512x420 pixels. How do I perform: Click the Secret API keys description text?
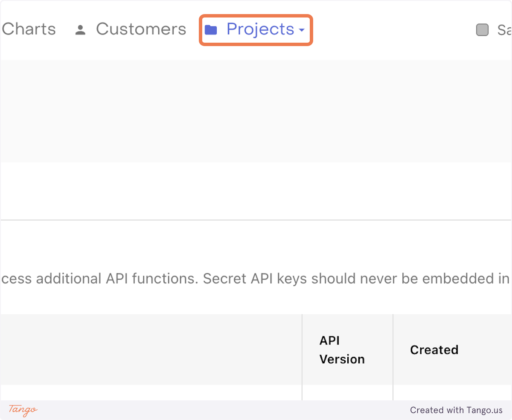[x=256, y=279]
